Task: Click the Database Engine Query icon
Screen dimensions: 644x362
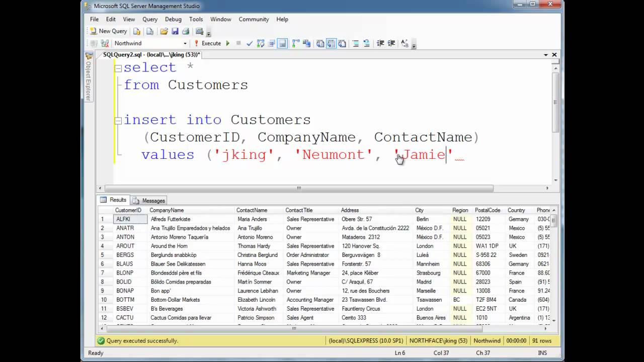Action: pyautogui.click(x=137, y=31)
